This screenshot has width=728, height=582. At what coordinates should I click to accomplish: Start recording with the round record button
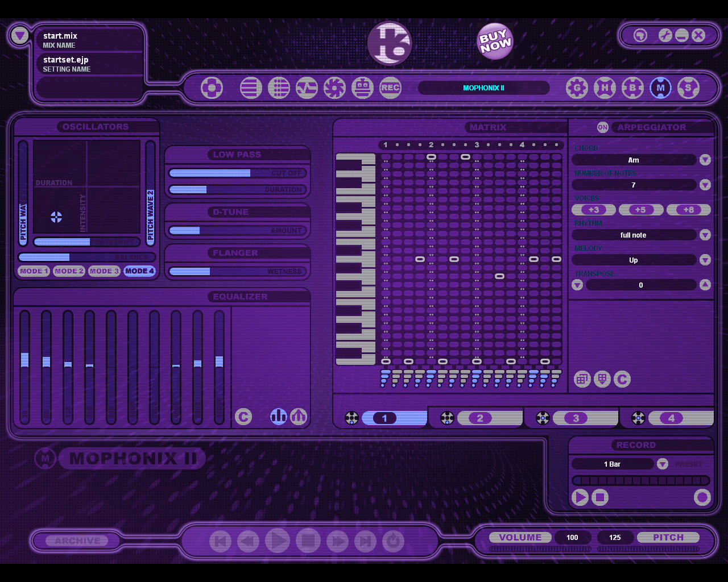[702, 497]
